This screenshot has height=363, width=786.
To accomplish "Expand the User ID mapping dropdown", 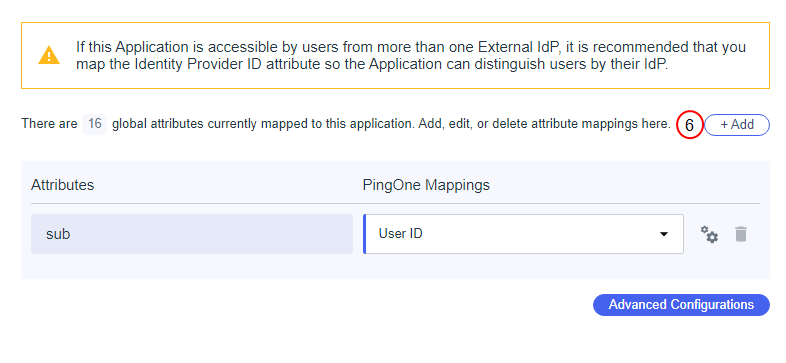I will [x=523, y=234].
